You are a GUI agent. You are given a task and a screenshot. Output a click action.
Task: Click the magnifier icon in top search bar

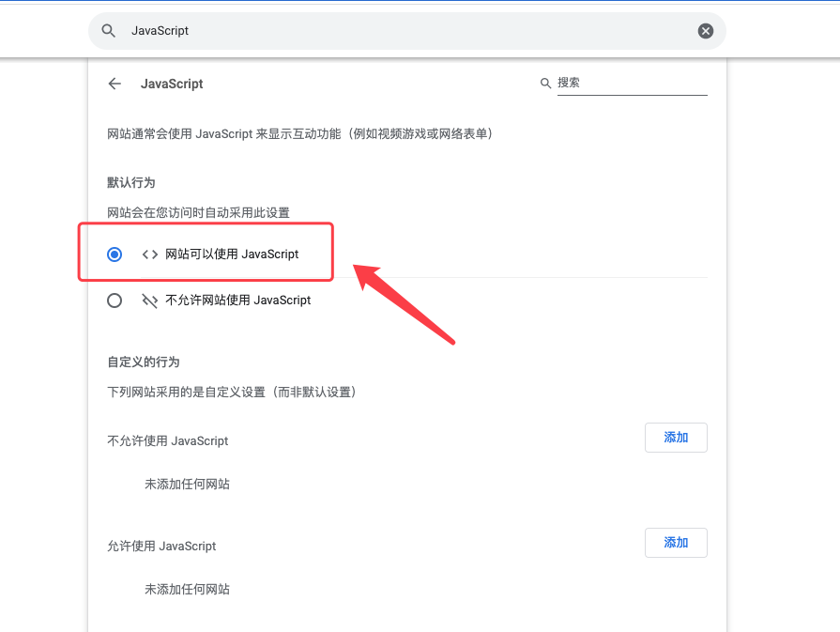click(108, 31)
